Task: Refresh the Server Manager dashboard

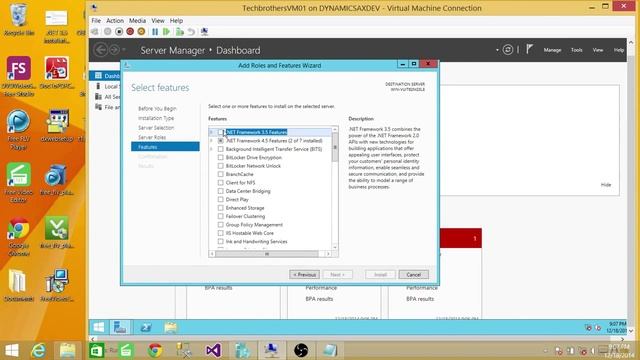Action: pyautogui.click(x=508, y=50)
